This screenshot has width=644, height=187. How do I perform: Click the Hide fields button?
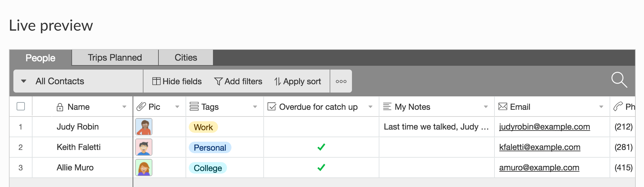click(177, 81)
